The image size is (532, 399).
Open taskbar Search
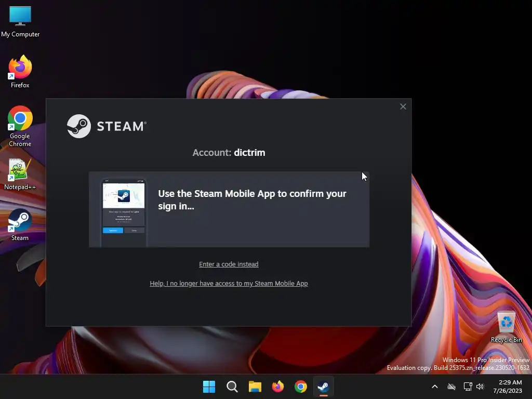click(232, 387)
